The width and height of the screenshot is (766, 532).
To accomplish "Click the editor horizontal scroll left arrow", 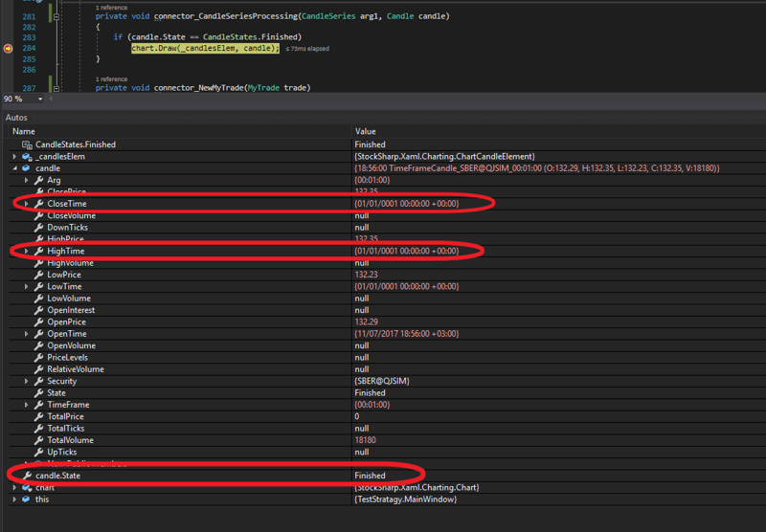I will click(51, 100).
